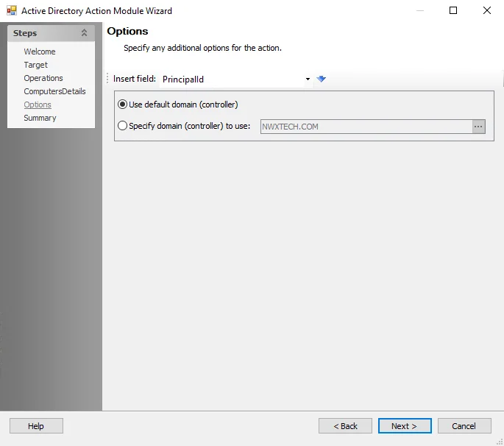The height and width of the screenshot is (446, 504).
Task: Select Use default domain (controller) radio button
Action: pos(122,105)
